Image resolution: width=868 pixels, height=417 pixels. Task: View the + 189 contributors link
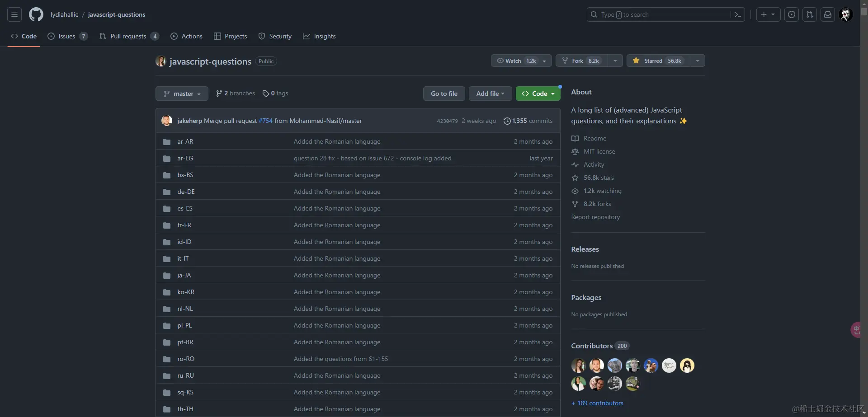597,403
